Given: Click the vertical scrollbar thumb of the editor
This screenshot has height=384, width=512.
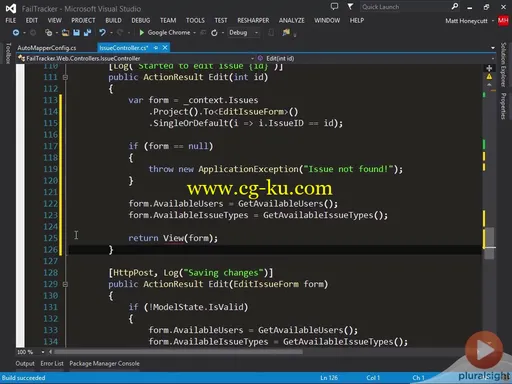Looking at the screenshot, I should [489, 243].
